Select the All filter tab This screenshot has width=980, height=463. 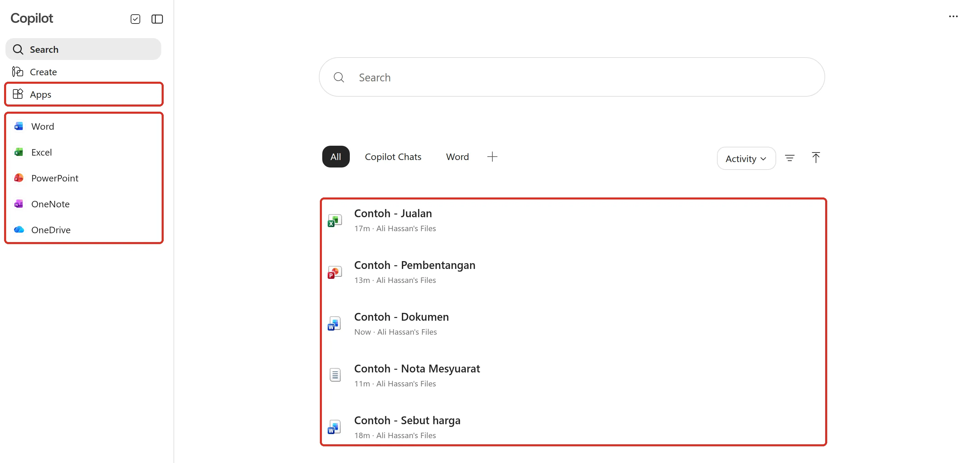[336, 157]
